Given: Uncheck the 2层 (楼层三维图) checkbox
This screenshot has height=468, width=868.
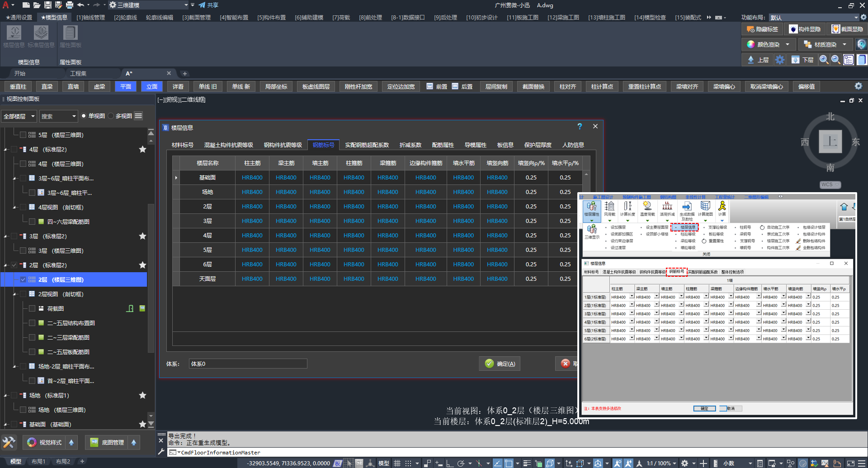Looking at the screenshot, I should click(23, 279).
